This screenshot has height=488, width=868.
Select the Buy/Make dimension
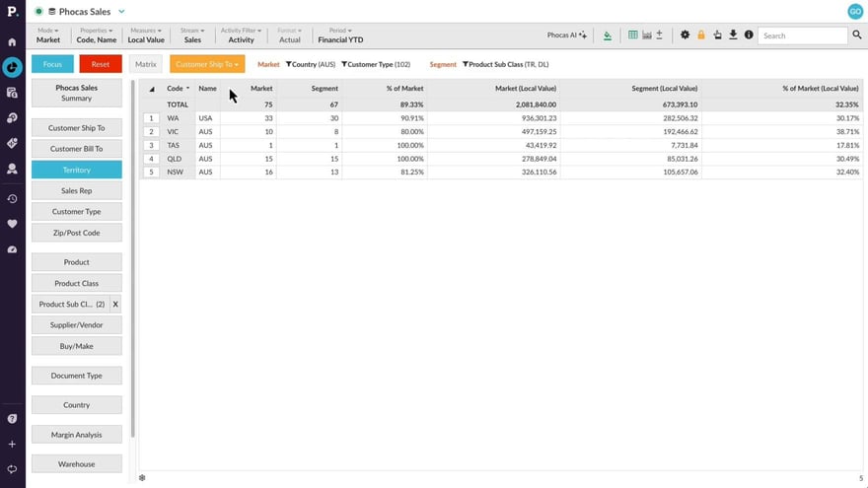coord(76,346)
